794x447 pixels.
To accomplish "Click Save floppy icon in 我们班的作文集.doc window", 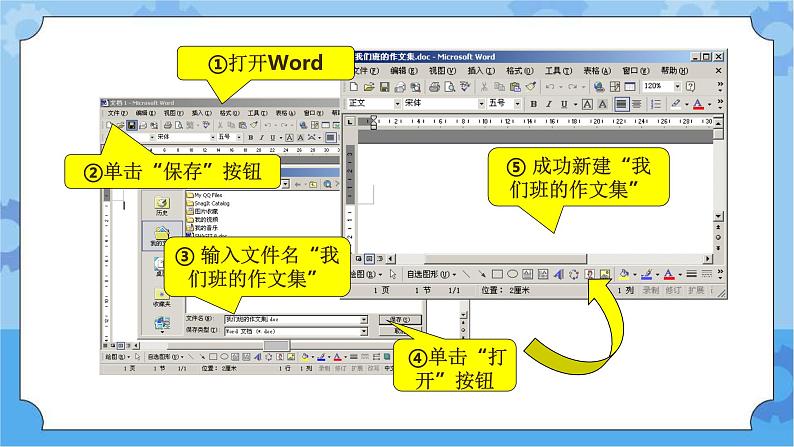I will point(385,87).
